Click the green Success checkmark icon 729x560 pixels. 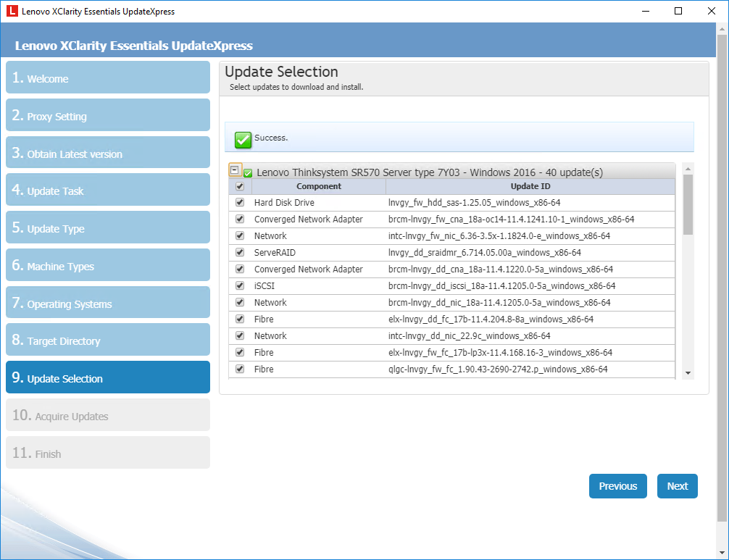[243, 139]
